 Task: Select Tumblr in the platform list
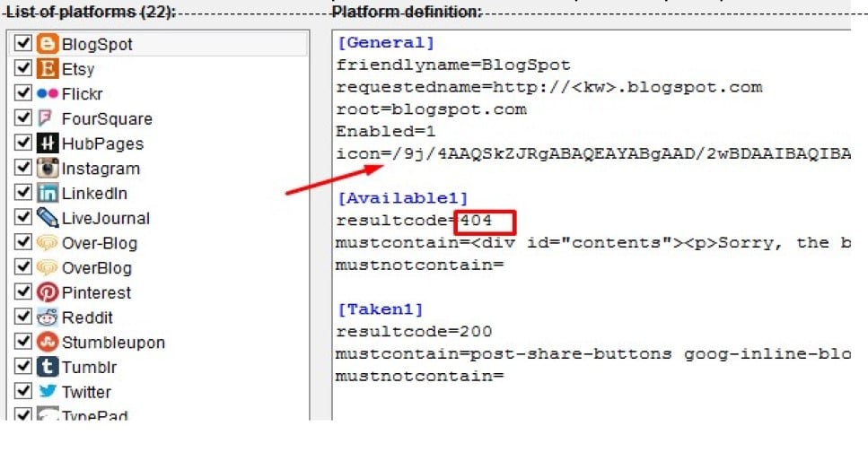click(x=89, y=368)
